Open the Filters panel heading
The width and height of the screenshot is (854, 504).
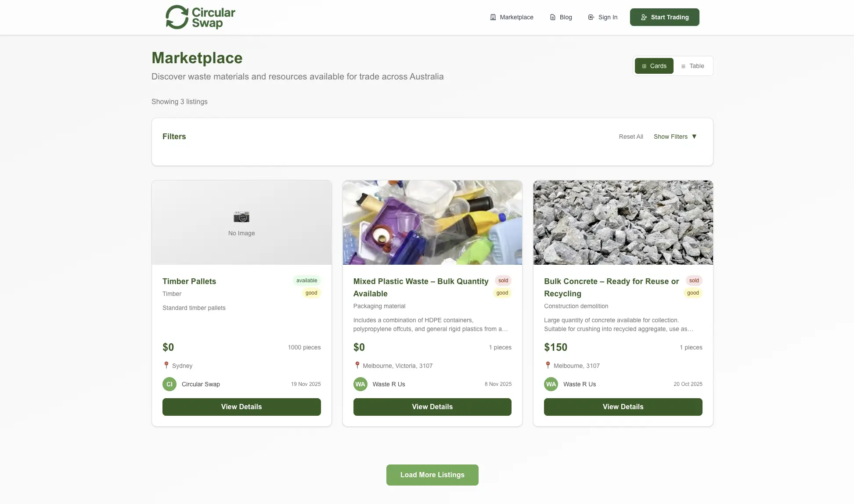174,137
